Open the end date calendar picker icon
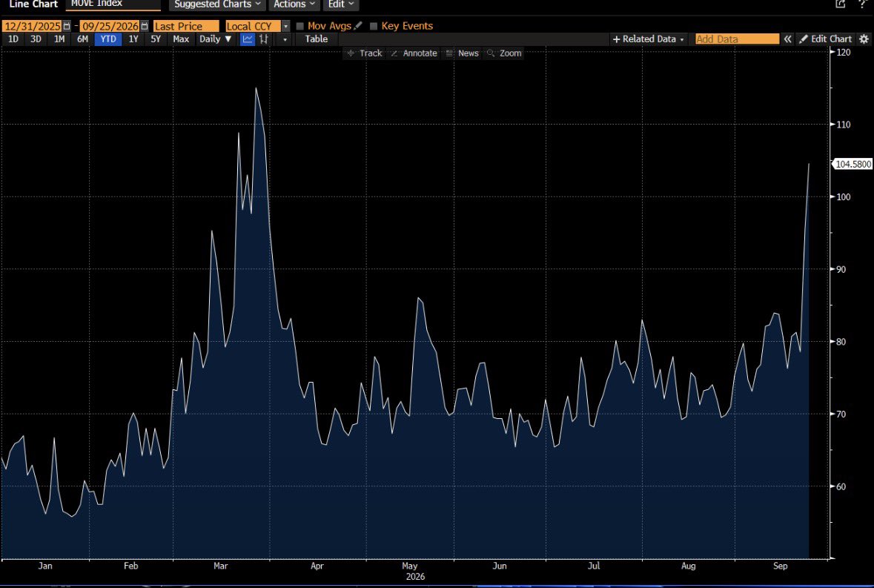Screen dimensions: 874x588 tap(145, 26)
